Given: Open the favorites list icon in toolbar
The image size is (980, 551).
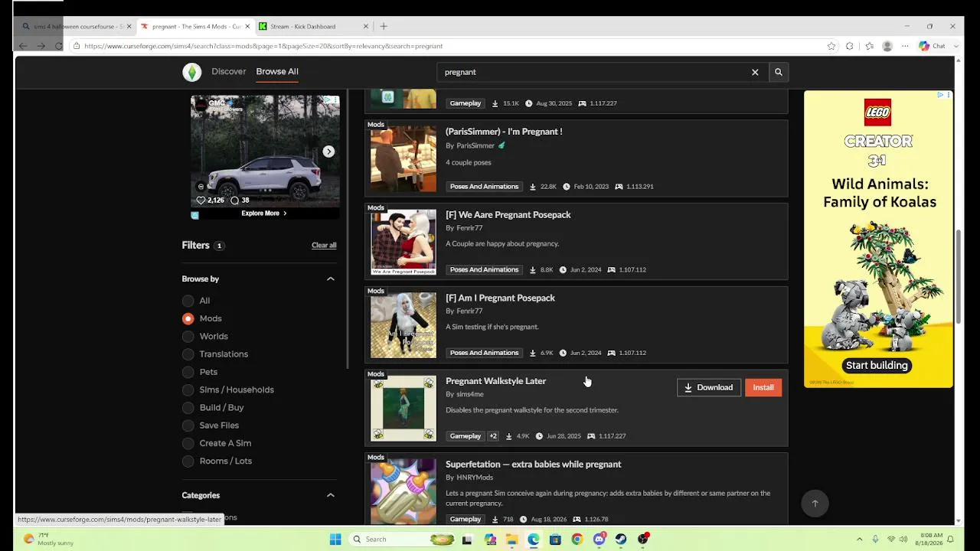Looking at the screenshot, I should coord(869,46).
